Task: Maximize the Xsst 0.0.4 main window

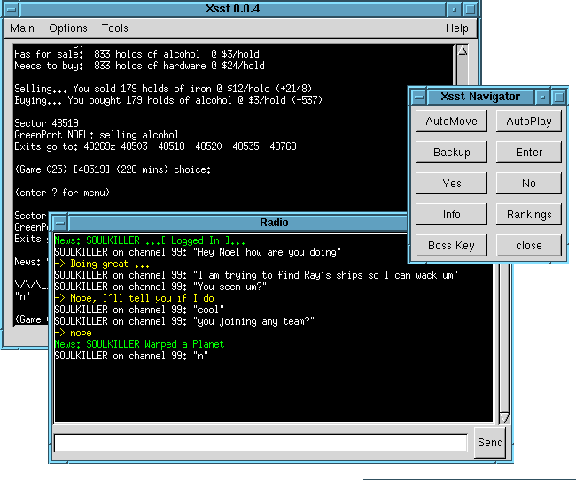Action: [470, 9]
